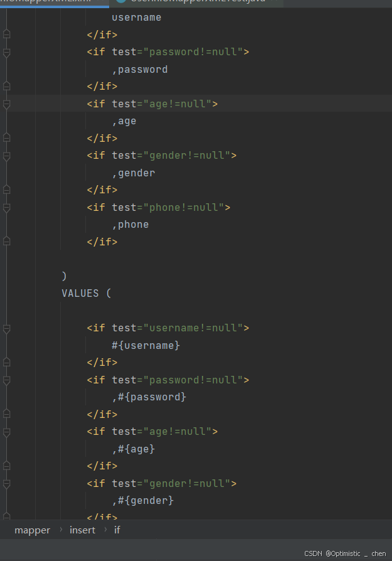Collapse the fold for the if above ,#{age}

[6, 432]
